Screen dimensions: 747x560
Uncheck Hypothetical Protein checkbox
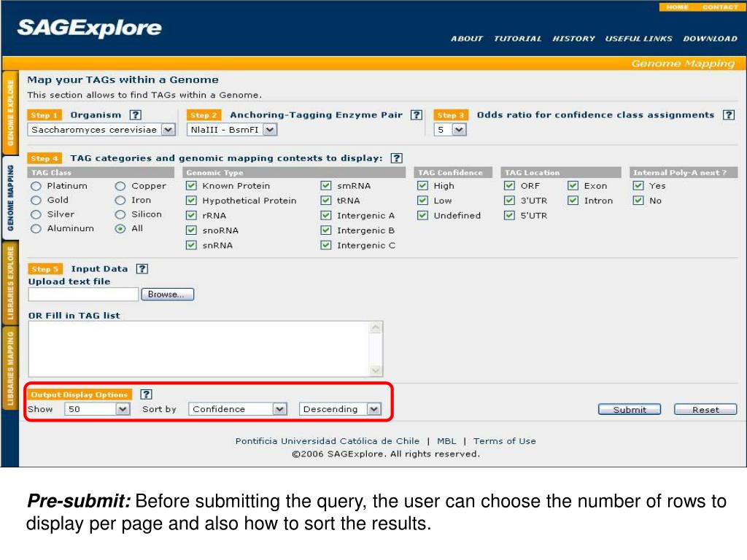pyautogui.click(x=191, y=201)
